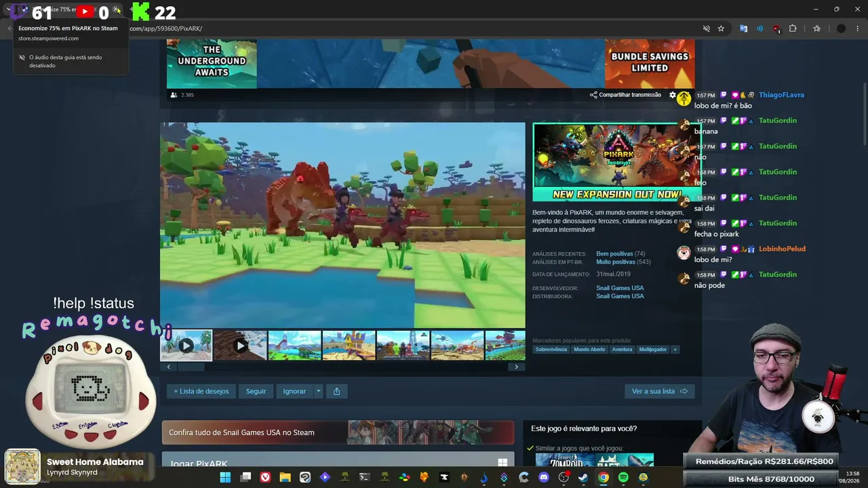Screen dimensions: 868x488
Task: Select the Multijogador tag
Action: (652, 350)
